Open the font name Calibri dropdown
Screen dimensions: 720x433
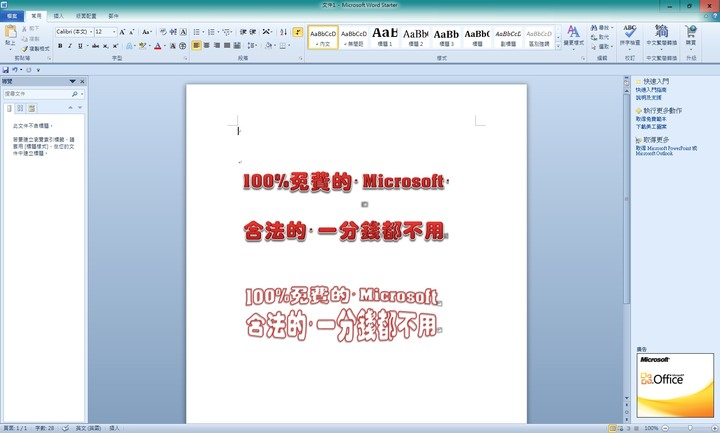tap(91, 32)
